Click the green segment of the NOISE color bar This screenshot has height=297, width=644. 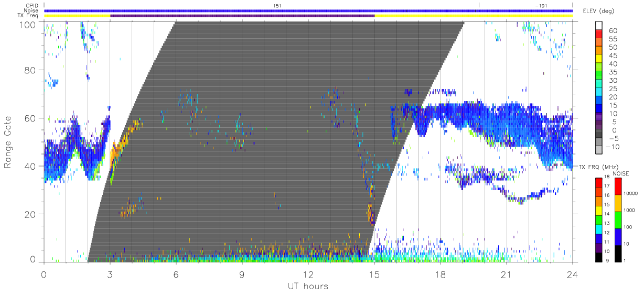618,219
